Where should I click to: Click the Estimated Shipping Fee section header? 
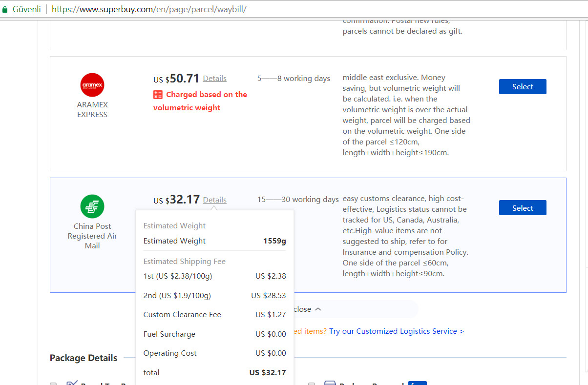pyautogui.click(x=185, y=261)
